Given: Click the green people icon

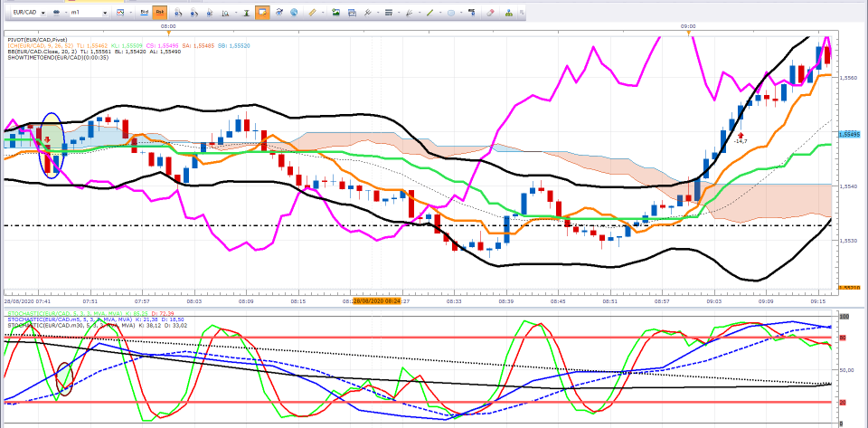Looking at the screenshot, I should 509,12.
